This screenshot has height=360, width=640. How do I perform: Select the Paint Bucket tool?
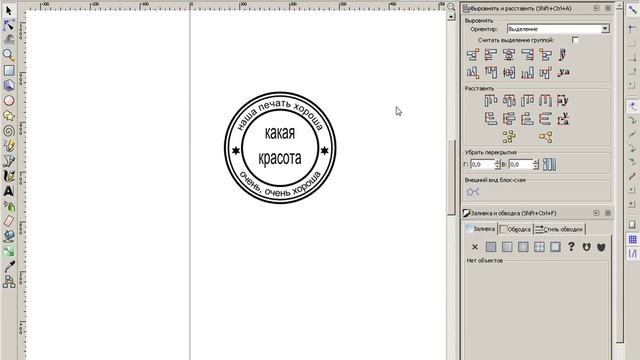coord(9,236)
